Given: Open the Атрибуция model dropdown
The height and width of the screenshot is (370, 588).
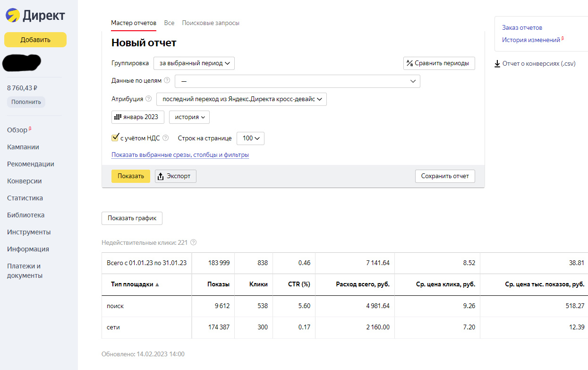Looking at the screenshot, I should [x=241, y=99].
